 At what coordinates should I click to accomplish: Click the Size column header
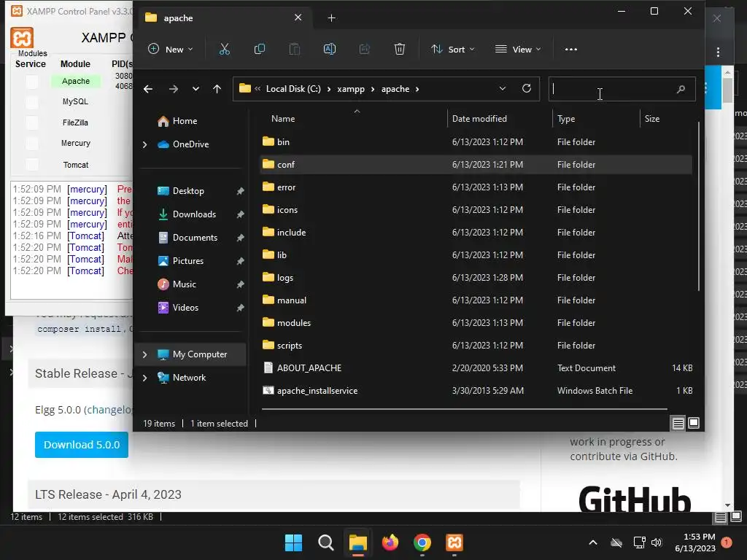(652, 119)
